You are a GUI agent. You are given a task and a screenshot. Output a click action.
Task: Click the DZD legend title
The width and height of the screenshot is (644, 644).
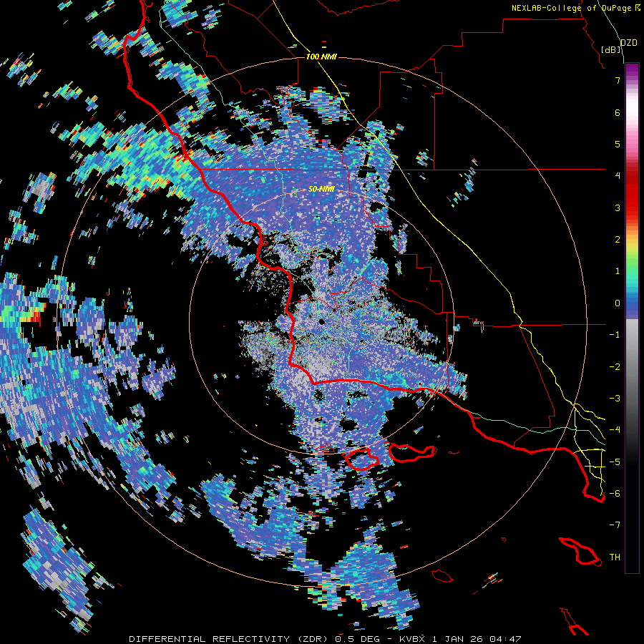(629, 43)
